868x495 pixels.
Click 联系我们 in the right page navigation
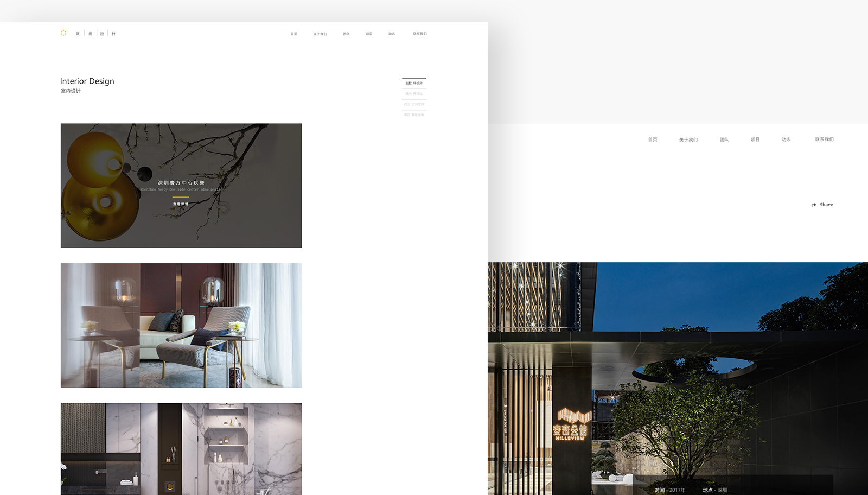(x=824, y=139)
